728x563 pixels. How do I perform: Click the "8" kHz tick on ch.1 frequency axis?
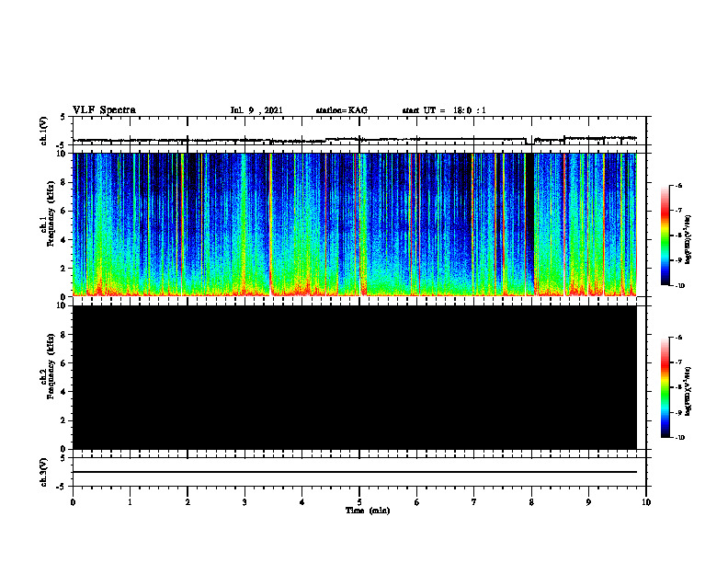64,182
